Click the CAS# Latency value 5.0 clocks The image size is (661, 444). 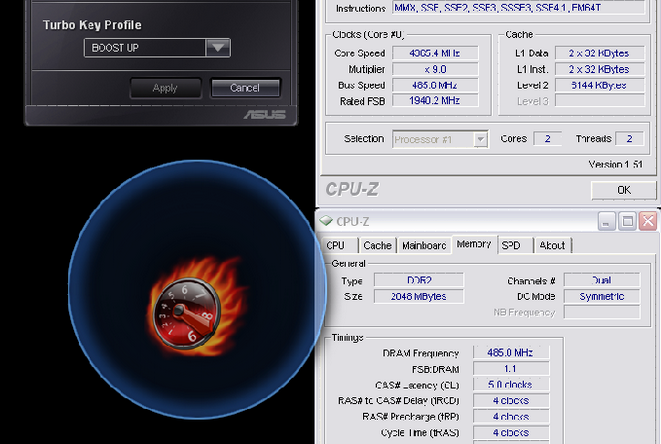[x=511, y=385]
